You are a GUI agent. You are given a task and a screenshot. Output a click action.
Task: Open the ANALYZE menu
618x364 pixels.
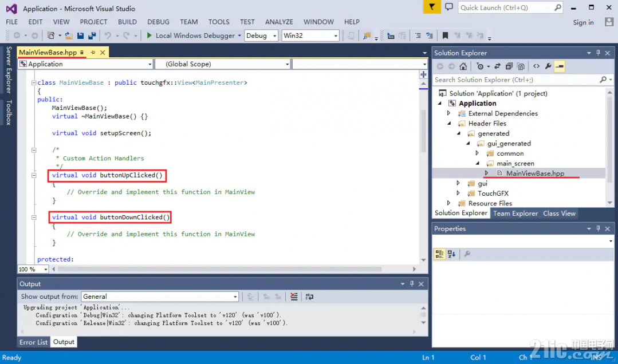279,22
